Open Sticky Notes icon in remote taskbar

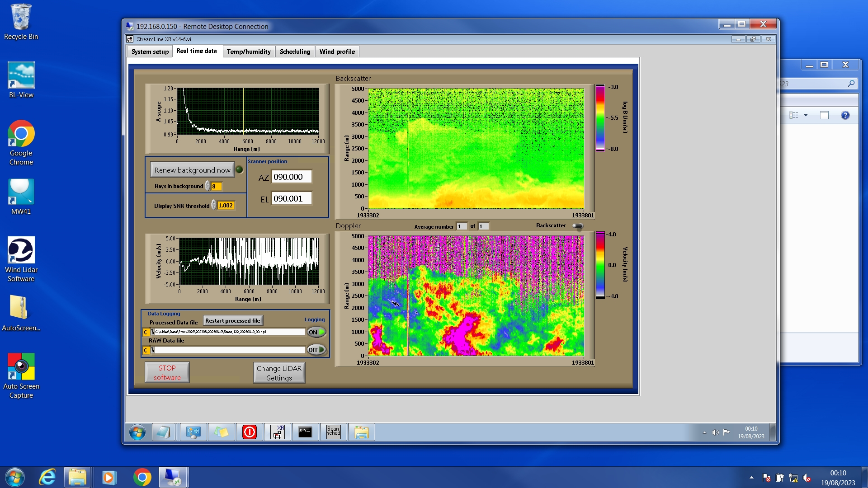coord(221,432)
